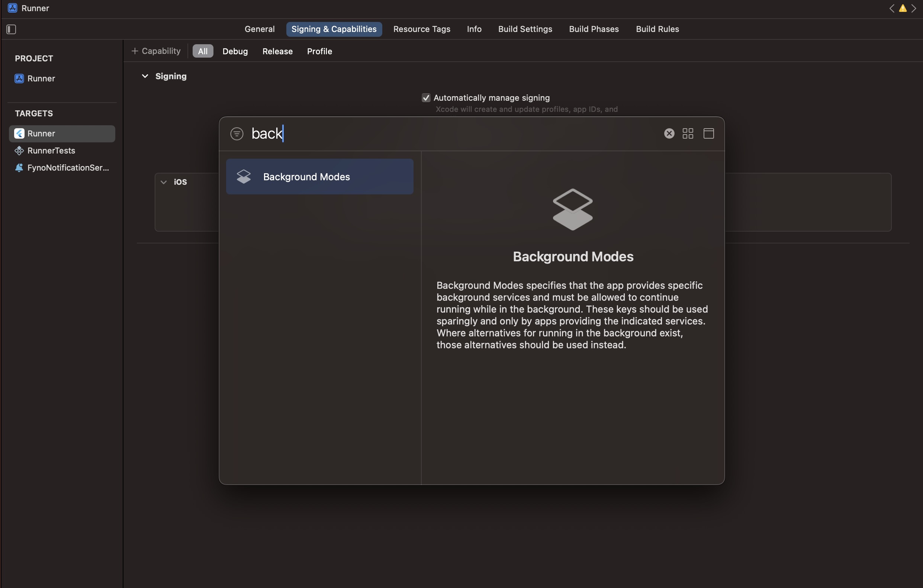923x588 pixels.
Task: Clear the capability search text
Action: pos(669,133)
